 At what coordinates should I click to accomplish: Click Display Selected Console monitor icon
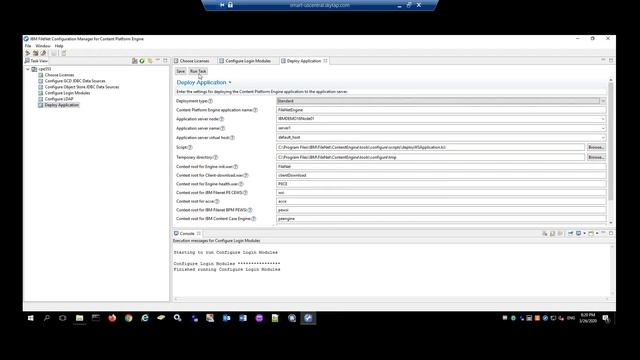pyautogui.click(x=578, y=233)
